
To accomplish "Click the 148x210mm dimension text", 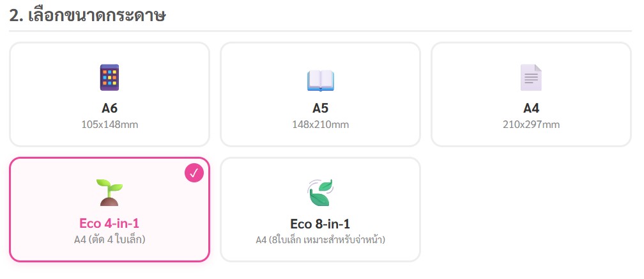I will [320, 124].
